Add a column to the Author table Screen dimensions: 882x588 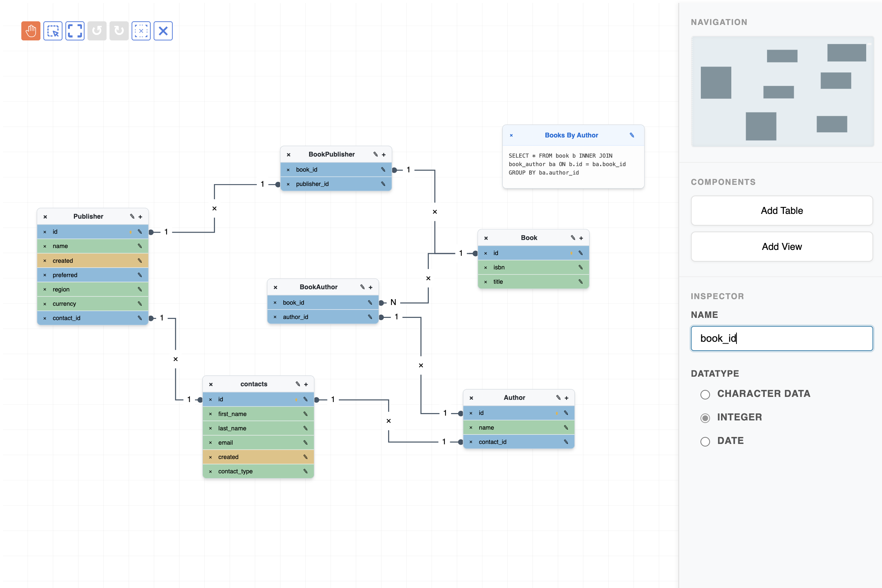[x=567, y=398]
